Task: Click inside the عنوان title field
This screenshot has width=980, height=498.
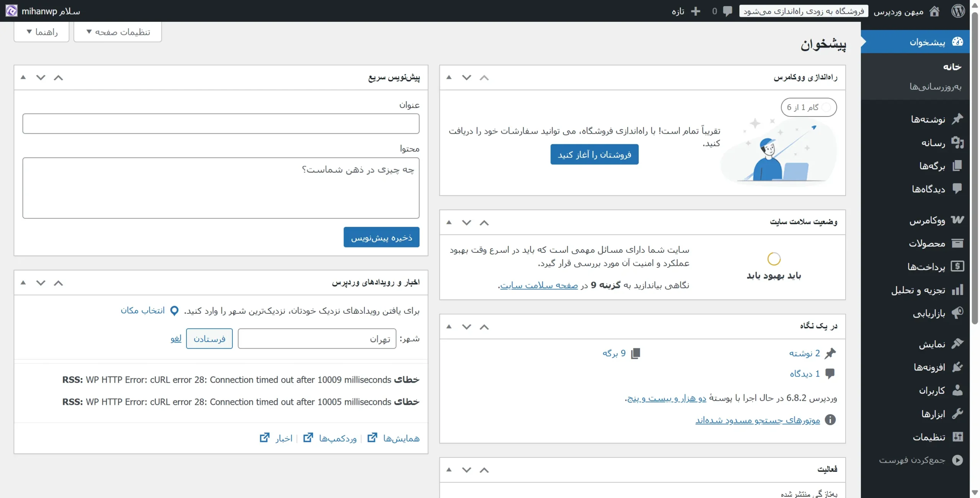Action: pos(221,123)
